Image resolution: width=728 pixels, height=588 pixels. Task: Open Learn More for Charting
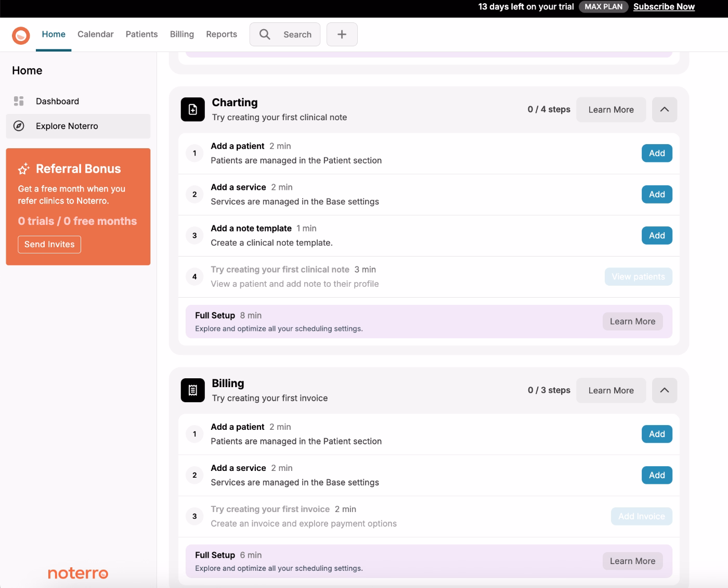pos(611,109)
